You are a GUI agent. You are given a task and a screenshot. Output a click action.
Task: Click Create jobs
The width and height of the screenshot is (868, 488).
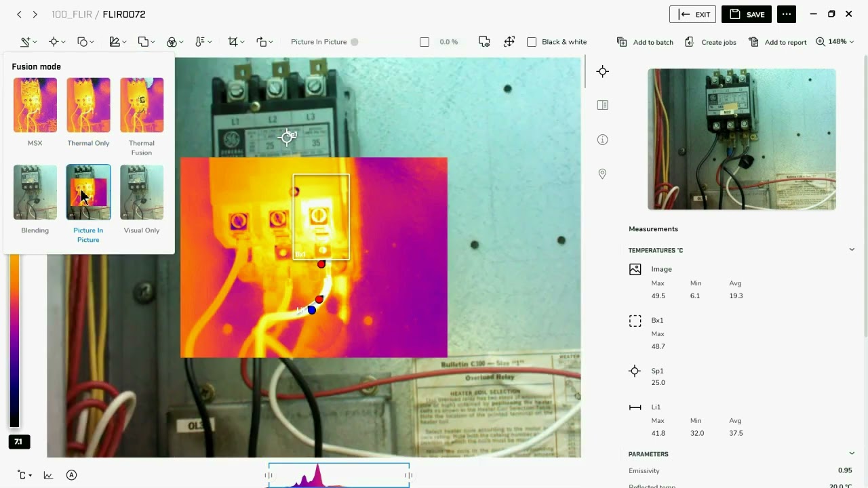tap(710, 42)
